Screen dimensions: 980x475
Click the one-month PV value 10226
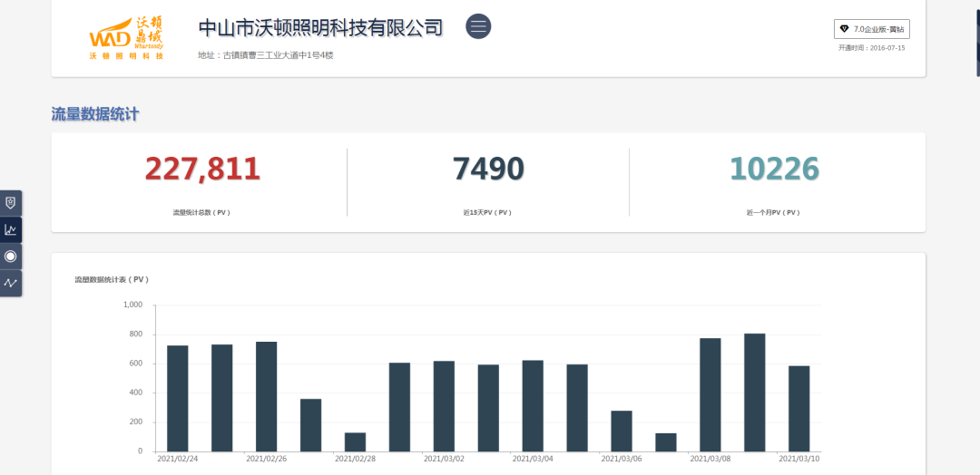[x=774, y=170]
